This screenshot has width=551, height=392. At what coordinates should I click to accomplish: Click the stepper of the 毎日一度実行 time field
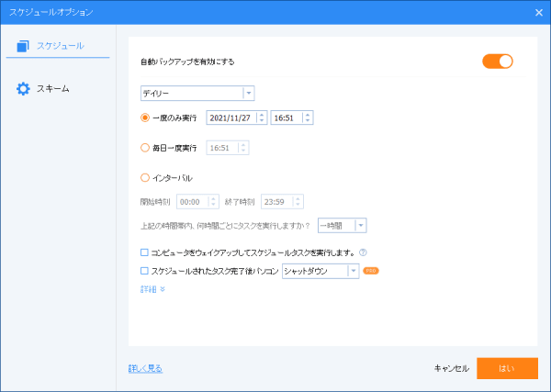[243, 148]
